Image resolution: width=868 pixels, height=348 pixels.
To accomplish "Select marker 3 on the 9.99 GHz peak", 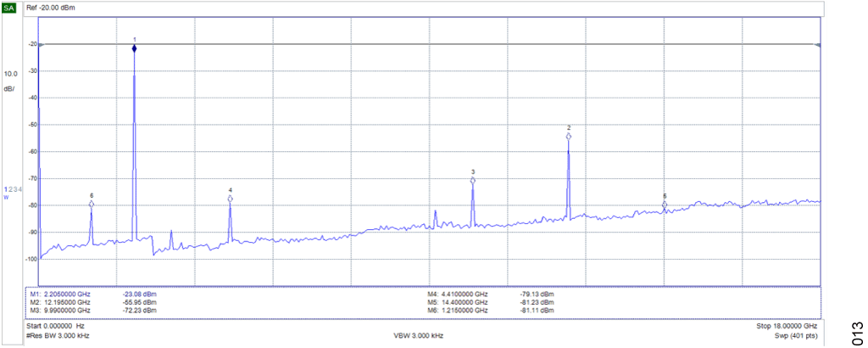I will click(473, 180).
